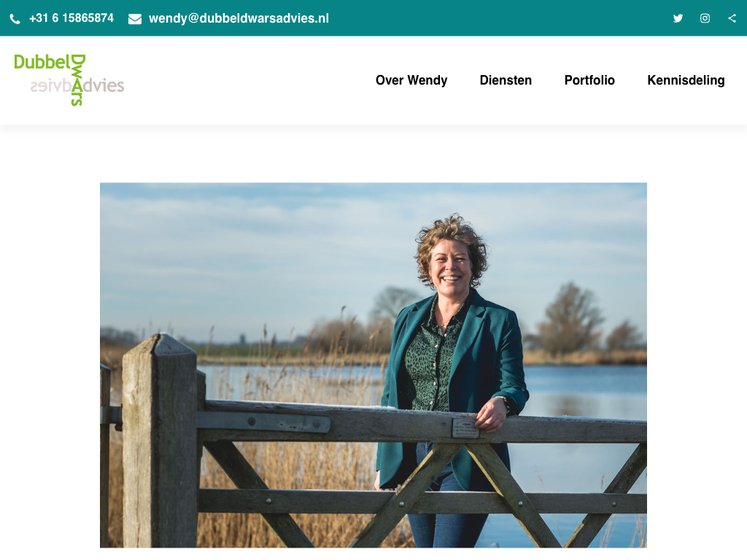Viewport: 747px width, 560px height.
Task: Open the Kennisdeling menu item
Action: (686, 80)
